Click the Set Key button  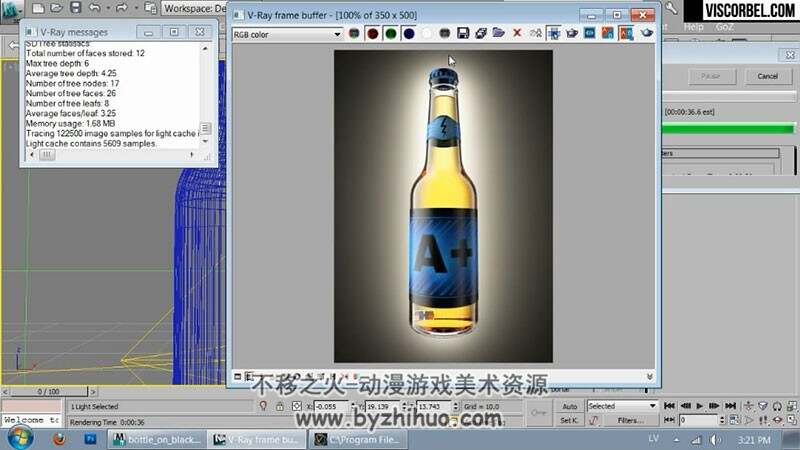[x=569, y=420]
